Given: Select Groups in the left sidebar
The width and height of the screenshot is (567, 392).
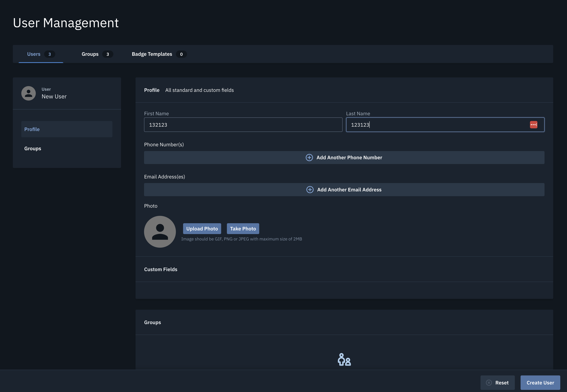Looking at the screenshot, I should [x=33, y=148].
